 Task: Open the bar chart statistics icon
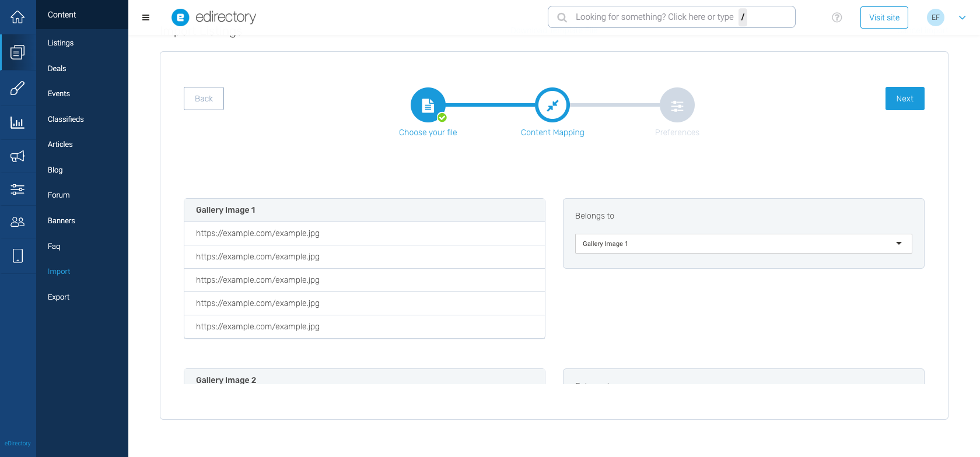coord(17,122)
